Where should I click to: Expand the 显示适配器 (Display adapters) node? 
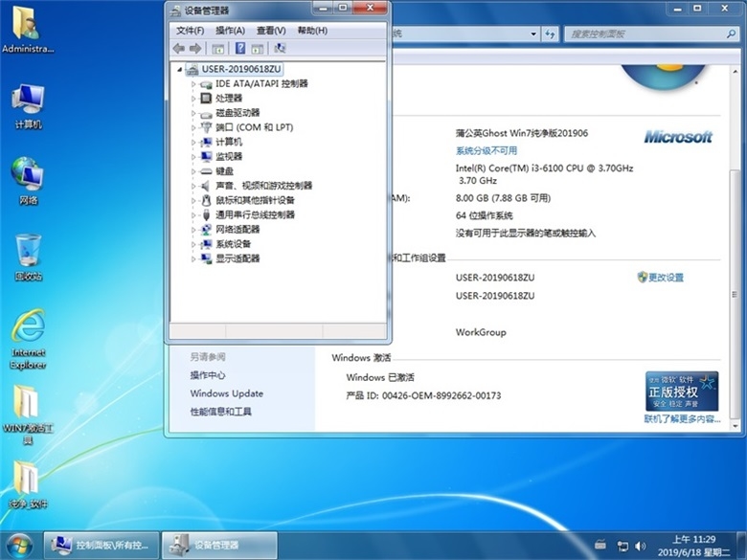click(193, 258)
